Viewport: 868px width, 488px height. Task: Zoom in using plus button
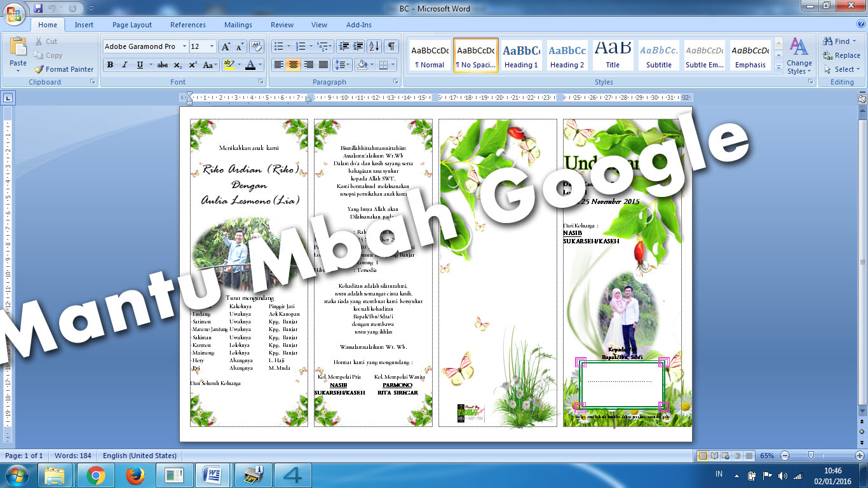(859, 456)
